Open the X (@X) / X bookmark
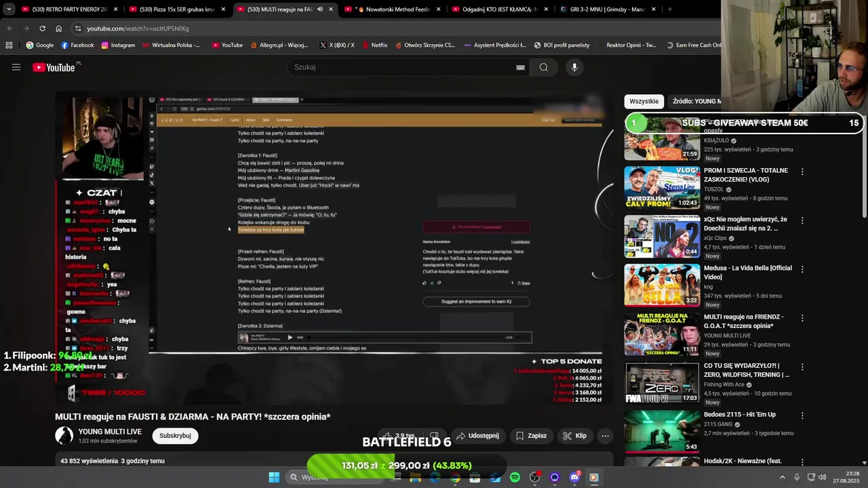This screenshot has height=488, width=868. [x=337, y=45]
